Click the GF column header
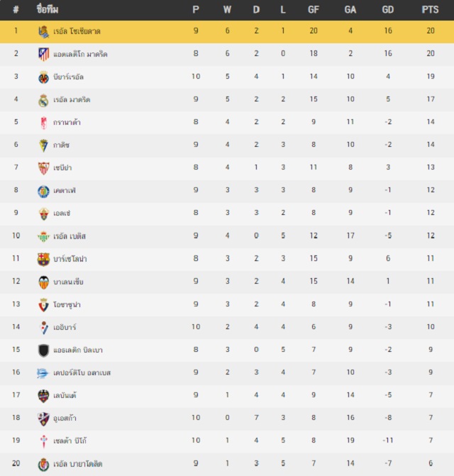 314,10
